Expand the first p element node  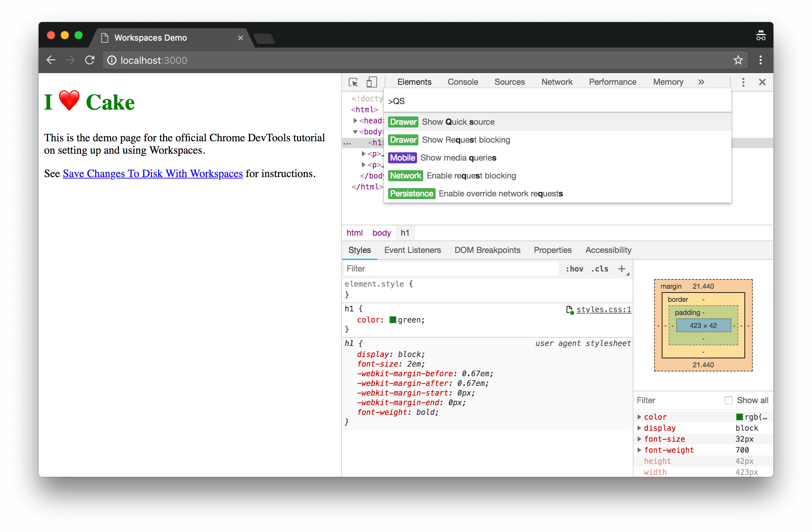point(364,154)
